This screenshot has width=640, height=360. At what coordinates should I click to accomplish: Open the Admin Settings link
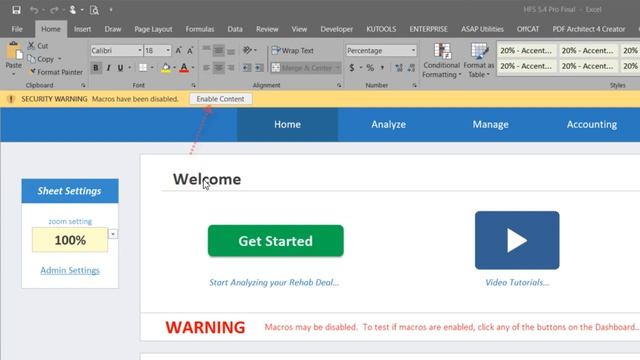pos(70,270)
